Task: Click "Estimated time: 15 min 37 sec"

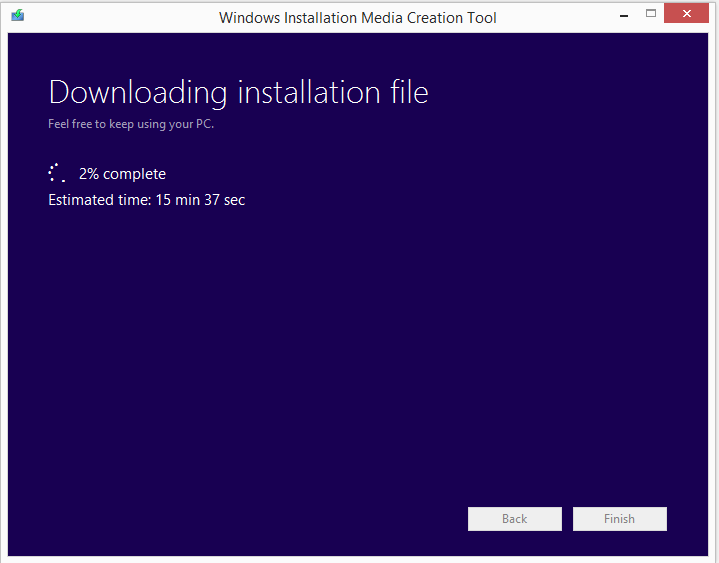Action: (x=147, y=200)
